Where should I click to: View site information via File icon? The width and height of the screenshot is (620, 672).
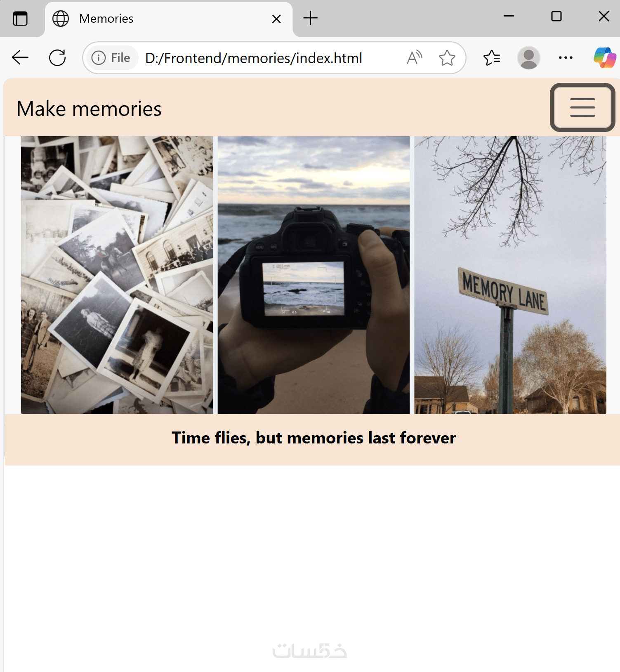(111, 58)
